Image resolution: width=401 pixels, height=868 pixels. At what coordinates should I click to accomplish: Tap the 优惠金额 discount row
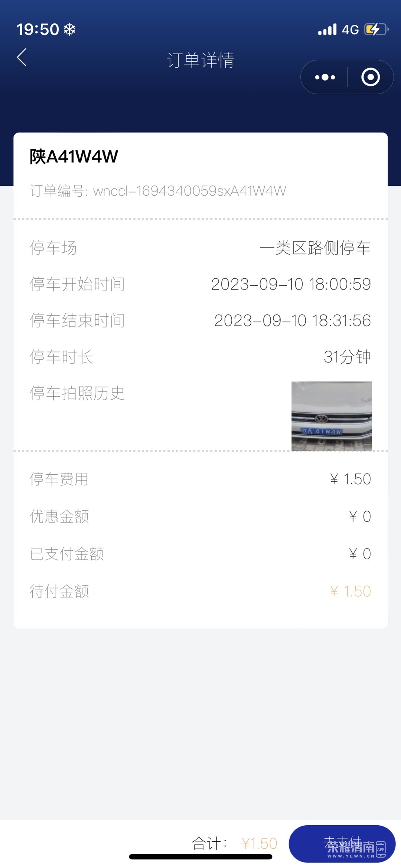[x=200, y=517]
